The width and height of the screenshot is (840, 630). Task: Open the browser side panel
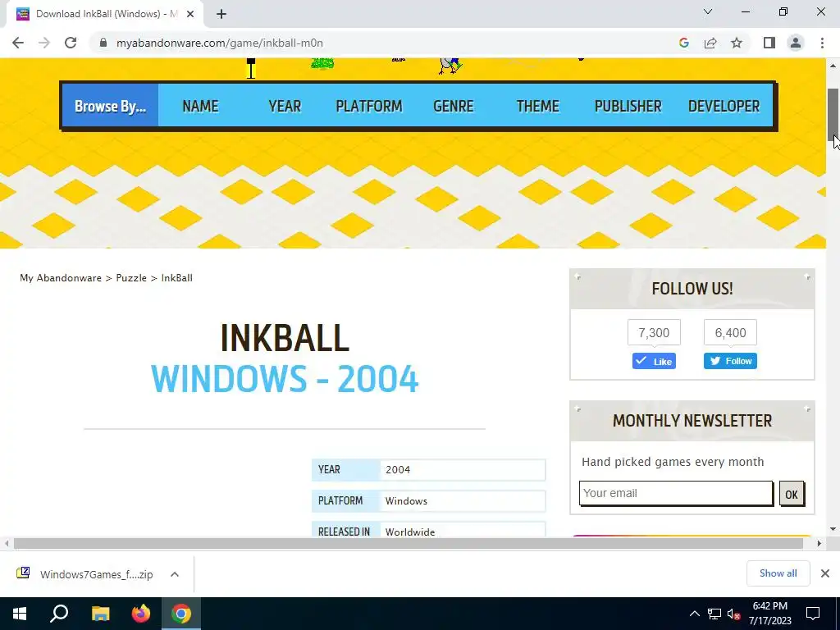click(769, 43)
